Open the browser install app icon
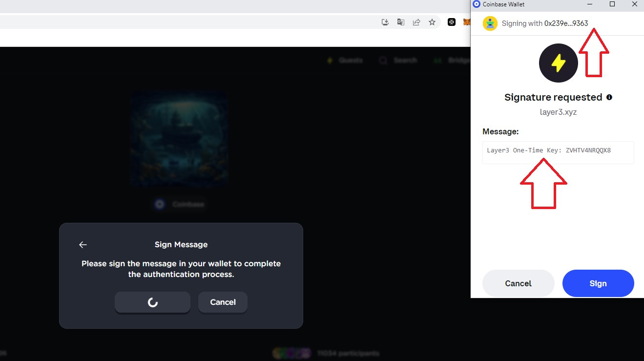 pos(385,22)
